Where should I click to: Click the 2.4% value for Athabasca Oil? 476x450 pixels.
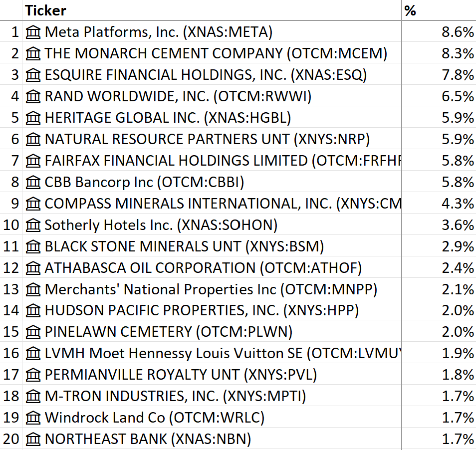[458, 267]
